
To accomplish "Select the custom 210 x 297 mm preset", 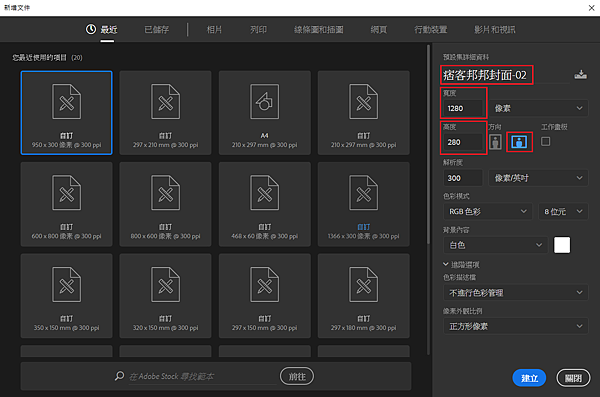I will 364,113.
